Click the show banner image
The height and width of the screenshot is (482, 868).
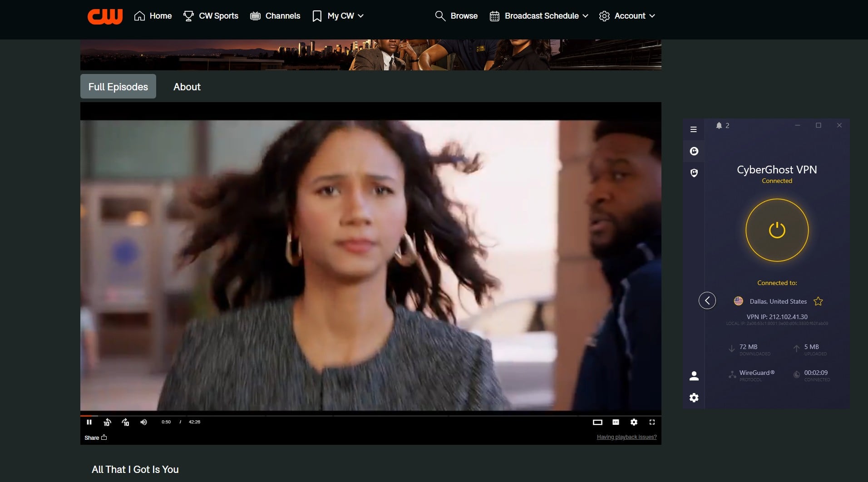pos(370,54)
